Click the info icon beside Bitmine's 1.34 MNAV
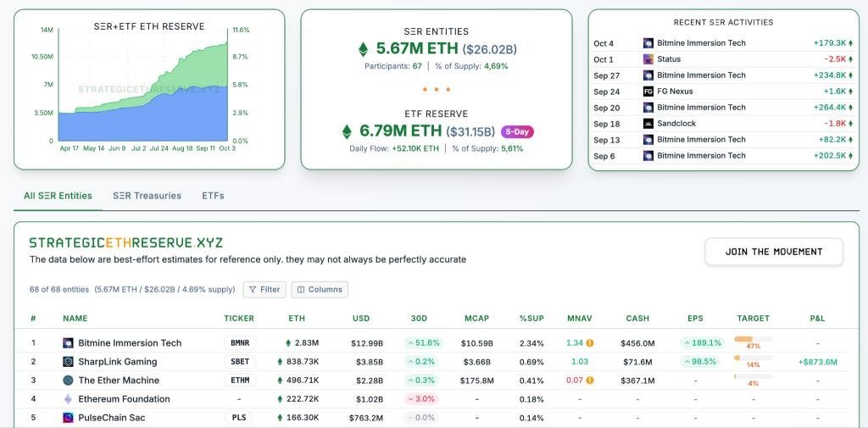 pos(590,343)
